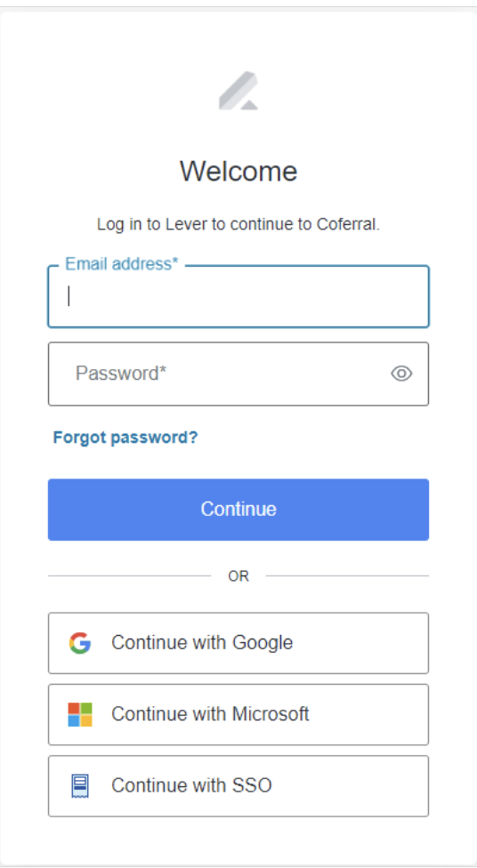Click the floating 'Email address*' label

tap(122, 264)
